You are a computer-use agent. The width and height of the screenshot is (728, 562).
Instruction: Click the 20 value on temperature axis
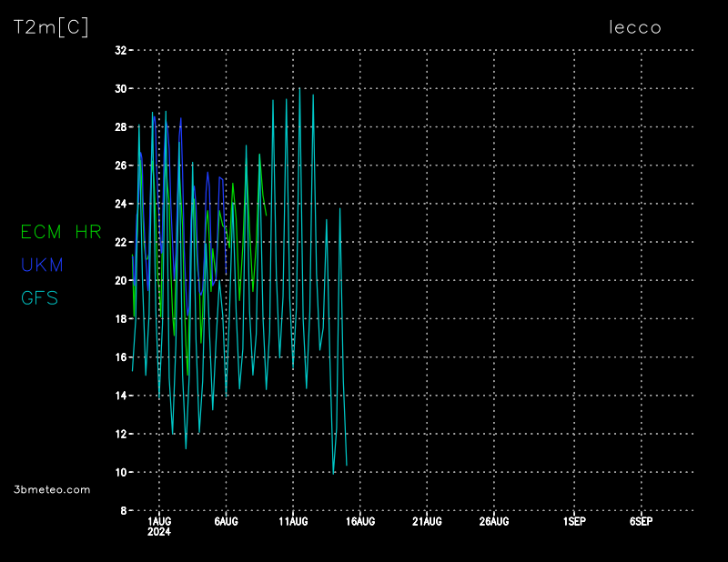pos(120,280)
